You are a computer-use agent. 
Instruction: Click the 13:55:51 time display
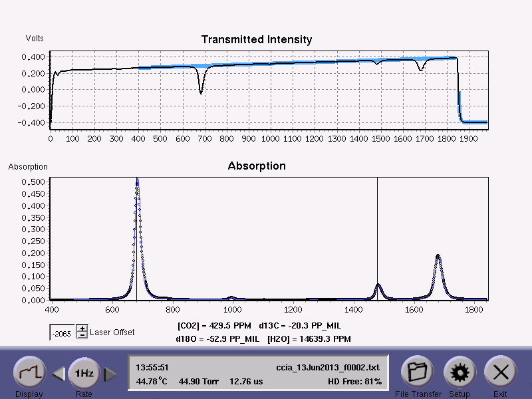[152, 367]
